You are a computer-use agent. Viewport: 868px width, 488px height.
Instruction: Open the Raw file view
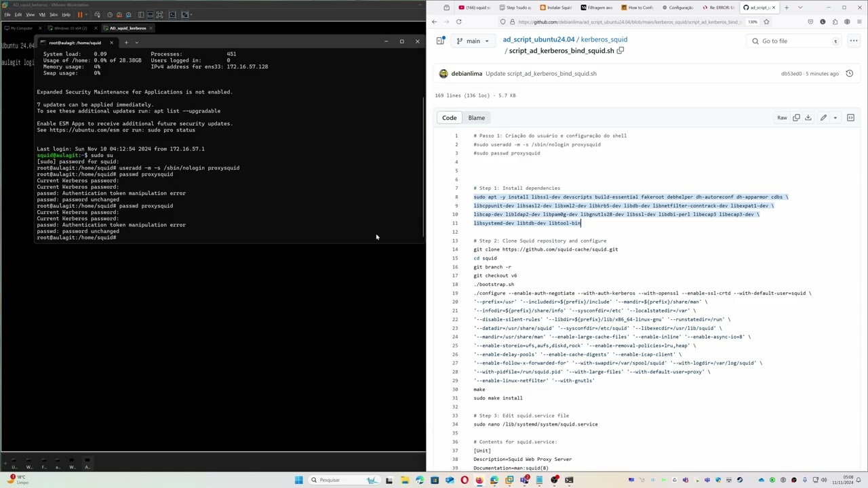[782, 118]
